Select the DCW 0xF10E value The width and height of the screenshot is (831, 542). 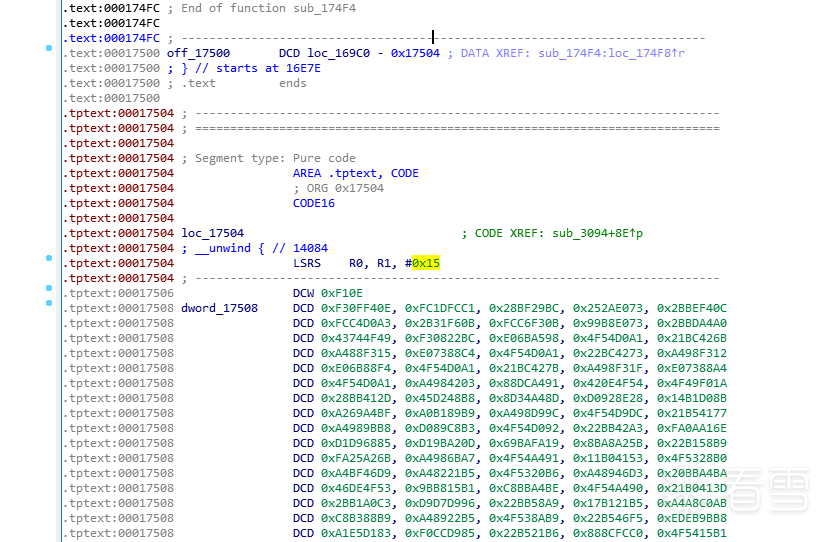(342, 293)
